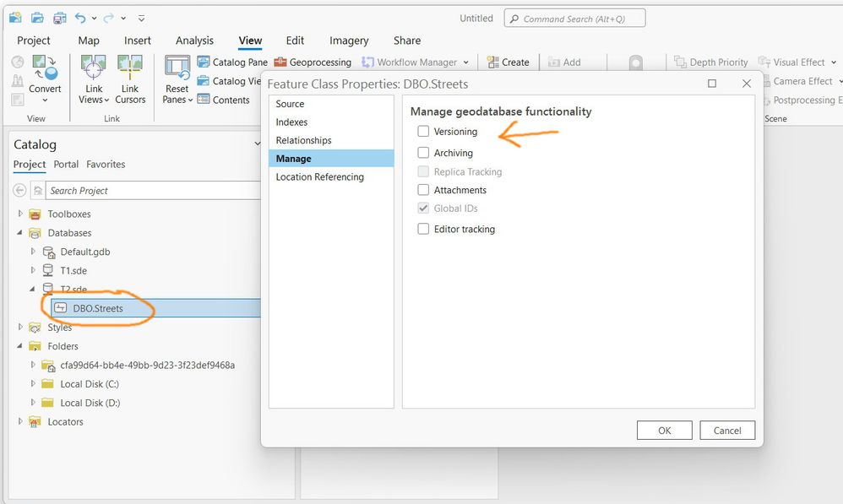Click the Undo arrow icon
The width and height of the screenshot is (843, 504).
(80, 18)
